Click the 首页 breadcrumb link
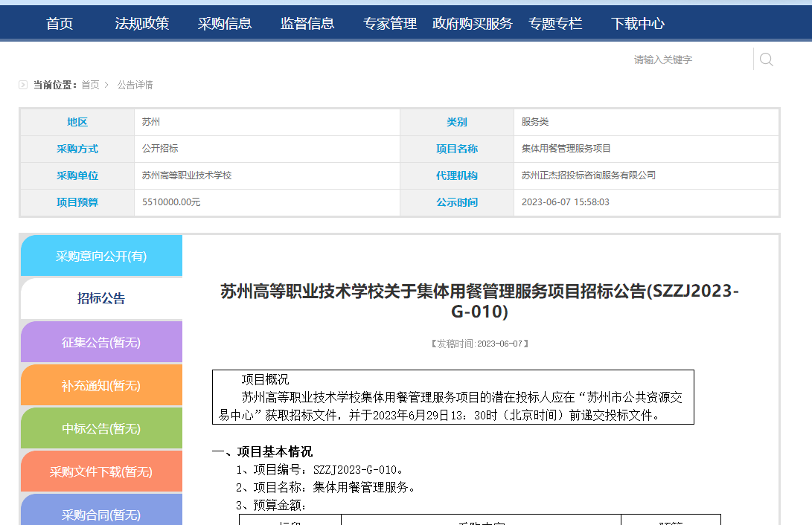The width and height of the screenshot is (812, 525). 90,85
